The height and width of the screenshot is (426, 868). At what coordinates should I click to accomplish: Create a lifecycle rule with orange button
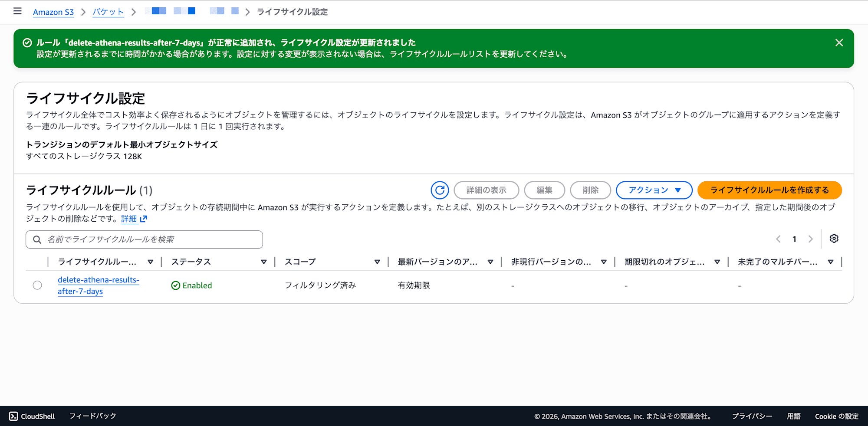point(769,190)
